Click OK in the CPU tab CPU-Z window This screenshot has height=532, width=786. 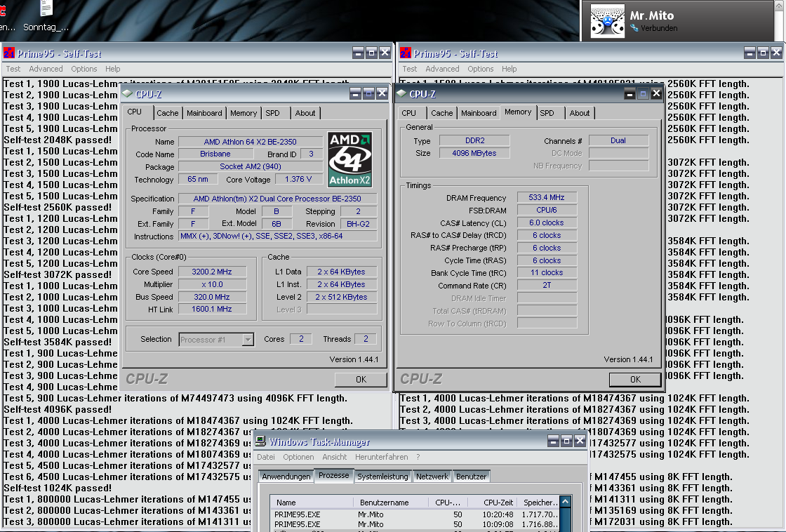coord(361,380)
